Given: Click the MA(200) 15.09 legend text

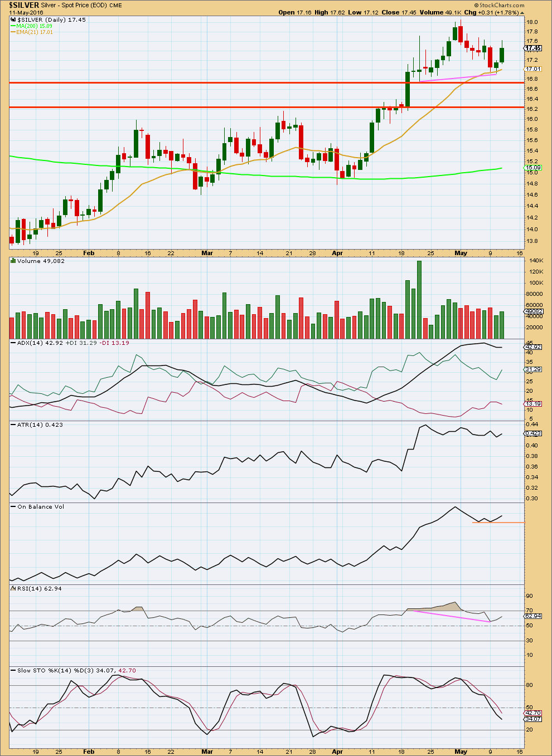Looking at the screenshot, I should [x=35, y=26].
